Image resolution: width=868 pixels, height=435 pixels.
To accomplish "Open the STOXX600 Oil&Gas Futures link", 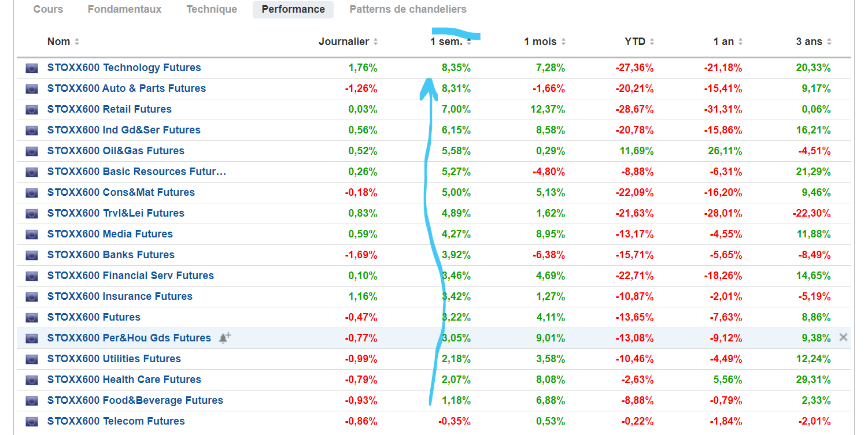I will coord(116,151).
